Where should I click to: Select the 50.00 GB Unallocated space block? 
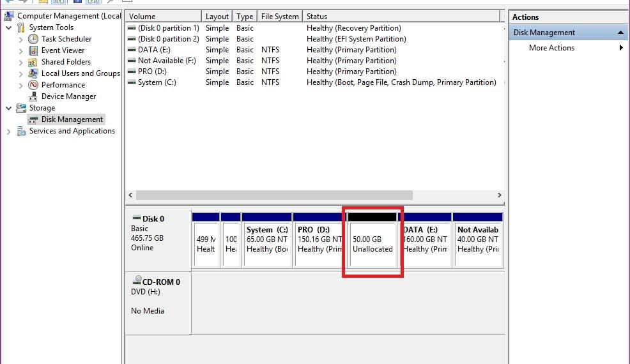[373, 240]
